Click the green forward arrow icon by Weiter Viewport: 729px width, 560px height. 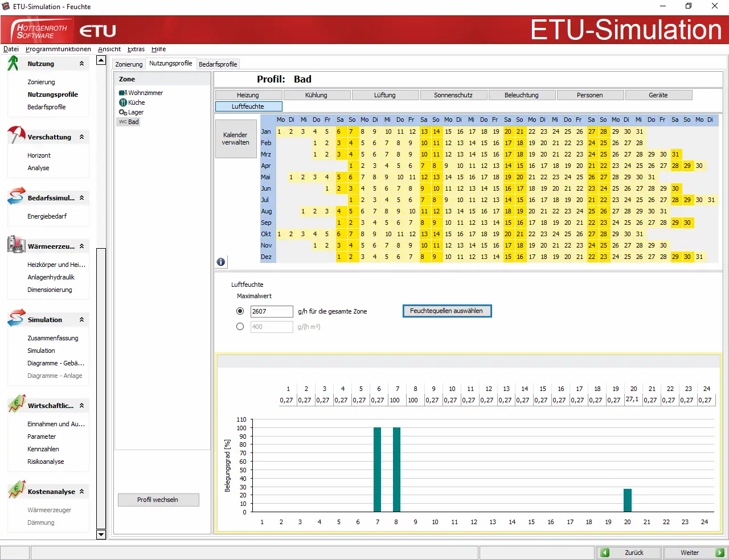pyautogui.click(x=720, y=553)
